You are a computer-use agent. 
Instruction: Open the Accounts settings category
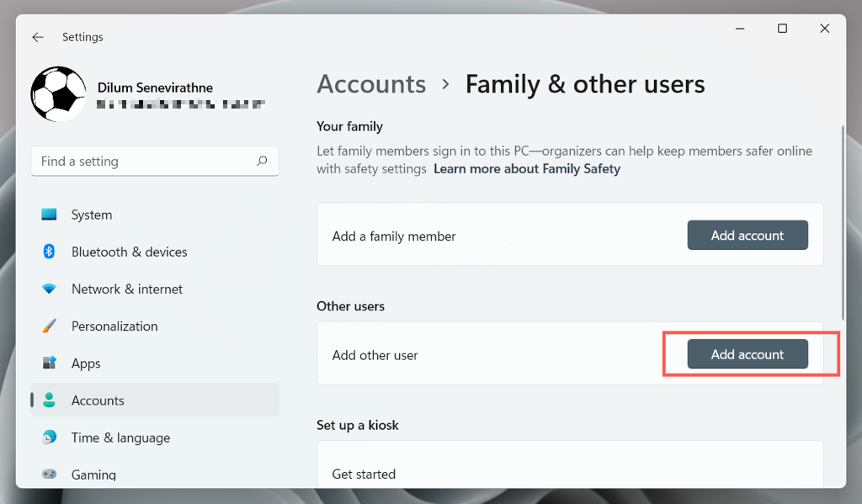(x=98, y=401)
